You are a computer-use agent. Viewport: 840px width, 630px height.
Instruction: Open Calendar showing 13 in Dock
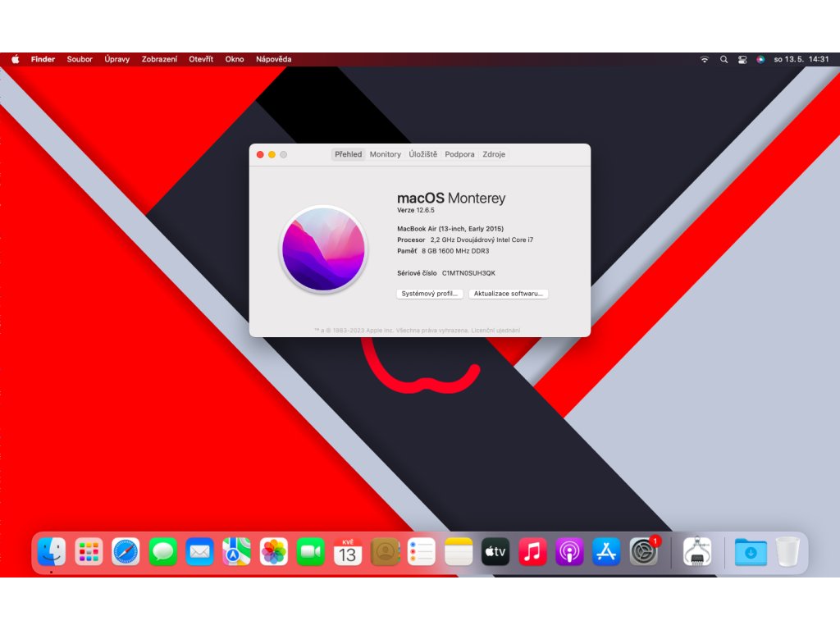click(x=348, y=552)
